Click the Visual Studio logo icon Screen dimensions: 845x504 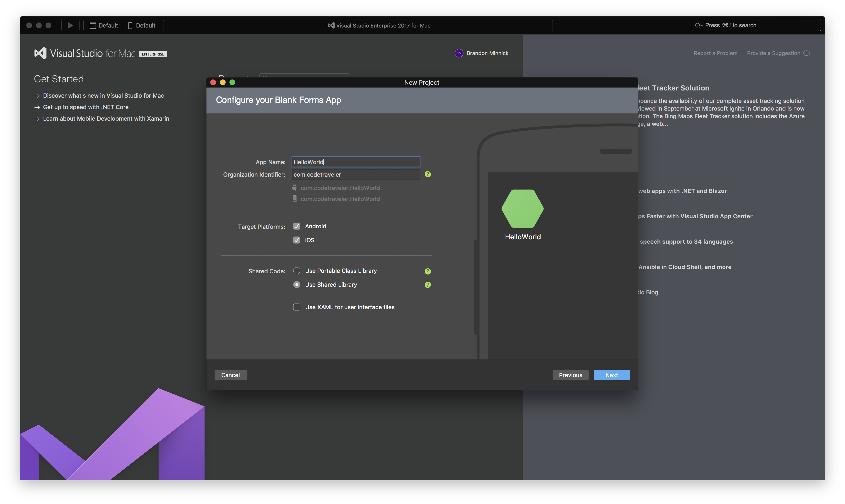pos(40,53)
